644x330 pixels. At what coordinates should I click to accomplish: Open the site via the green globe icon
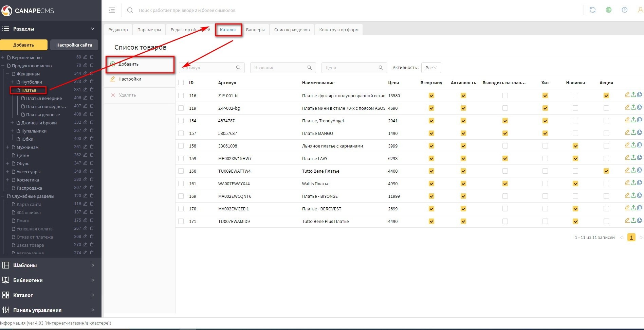(x=609, y=10)
